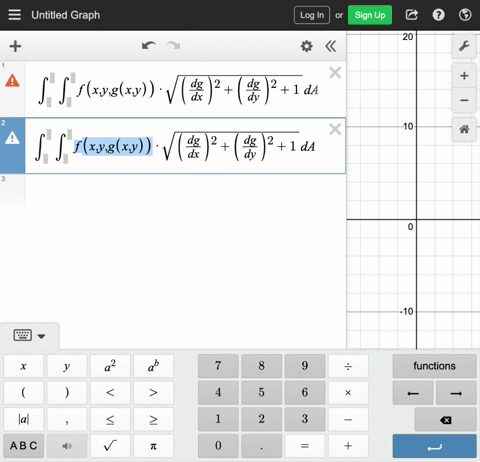Open graph settings wrench icon
The height and width of the screenshot is (462, 480).
(464, 46)
